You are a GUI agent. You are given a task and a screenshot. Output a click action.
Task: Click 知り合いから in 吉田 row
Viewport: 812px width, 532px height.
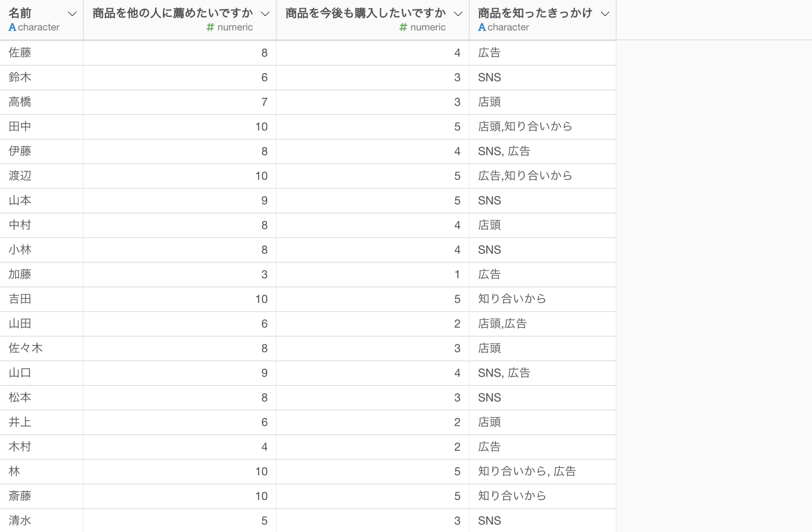(x=512, y=299)
